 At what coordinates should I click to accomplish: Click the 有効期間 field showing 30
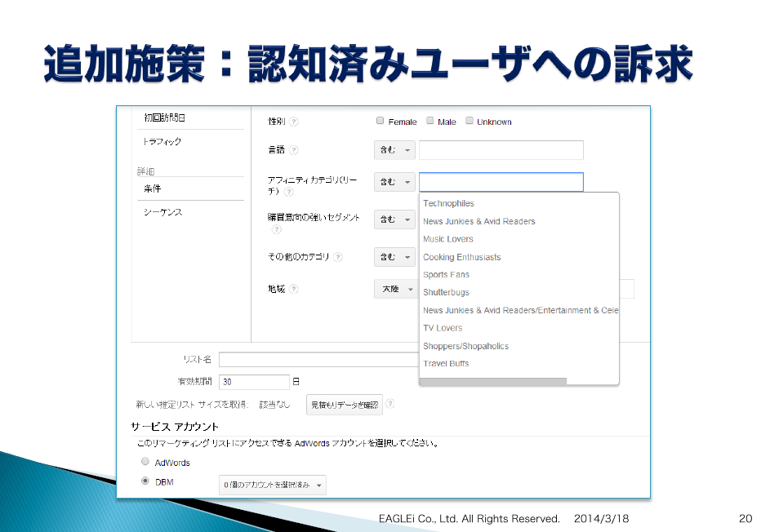tap(254, 382)
